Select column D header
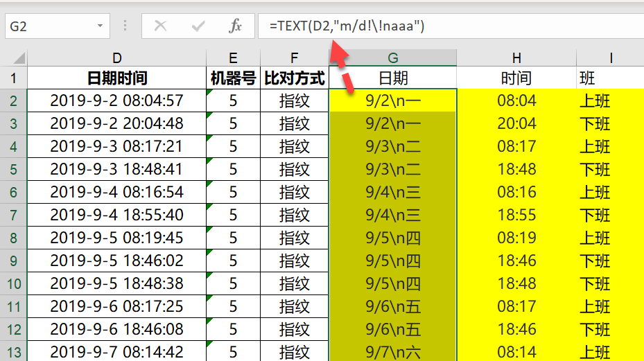Viewport: 644px width, 361px height. tap(116, 58)
